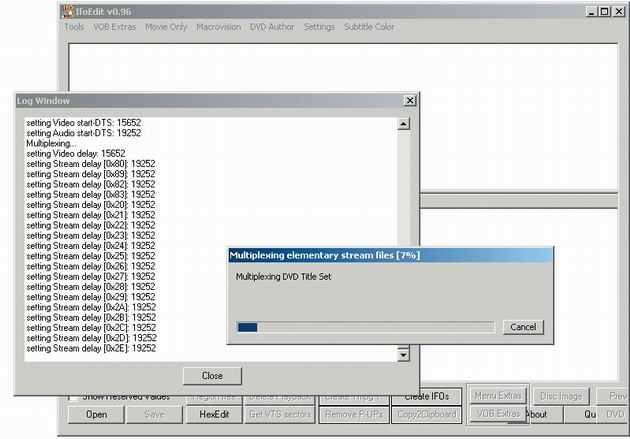Viewport: 630px width, 439px height.
Task: Click the multiplexing progress bar
Action: coord(365,327)
